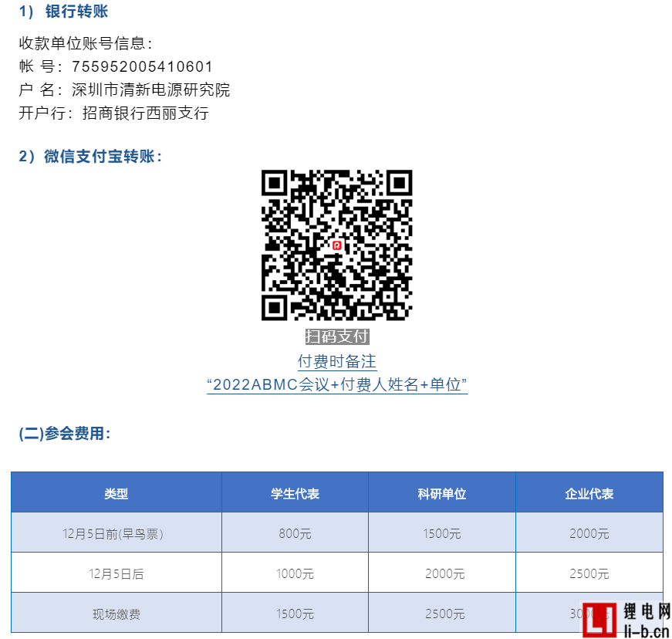Click 科研单位 fee '2000元' in 12月5日后 row
Screen dimensions: 672x639
(x=445, y=574)
